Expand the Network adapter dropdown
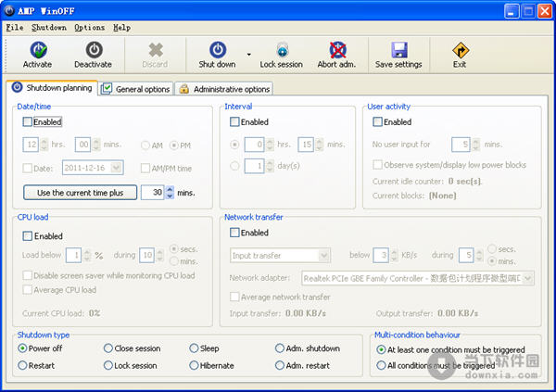The image size is (556, 392). (526, 277)
